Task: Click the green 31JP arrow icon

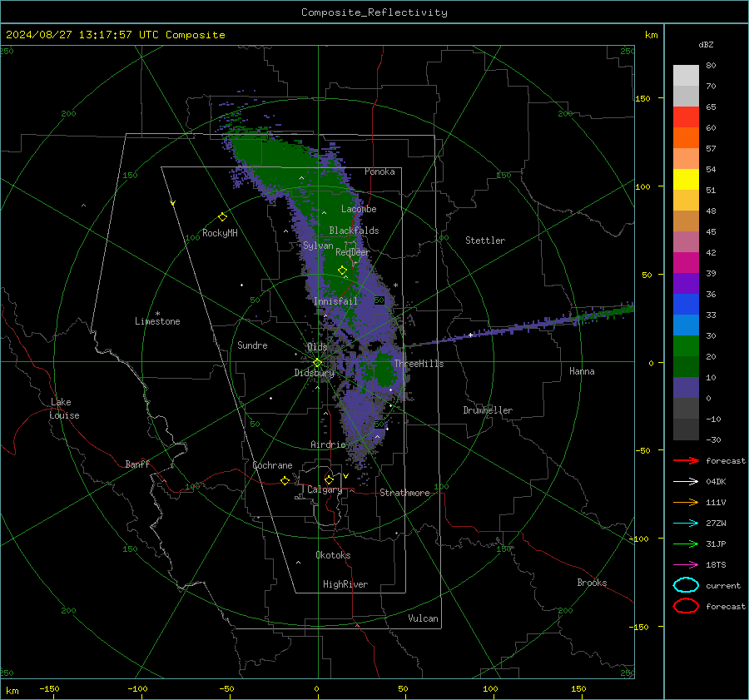Action: pos(686,544)
